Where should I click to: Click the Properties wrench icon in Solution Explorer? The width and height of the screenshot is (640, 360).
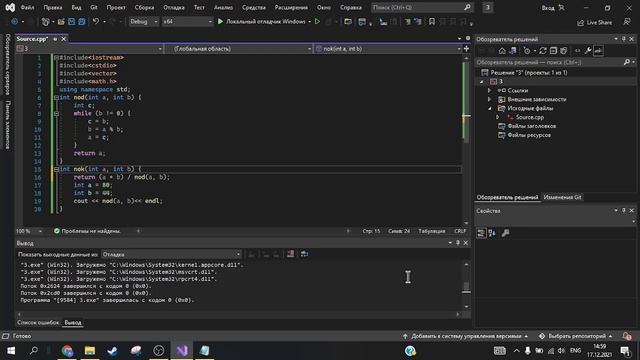(x=588, y=51)
